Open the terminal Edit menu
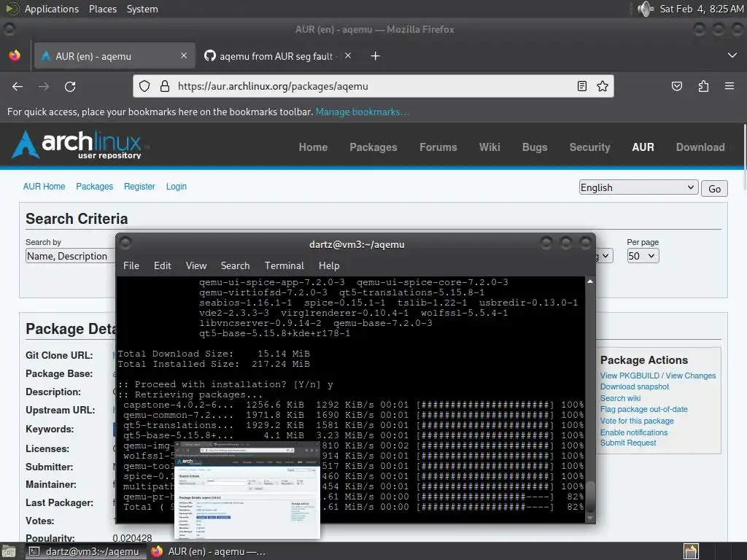 (162, 265)
